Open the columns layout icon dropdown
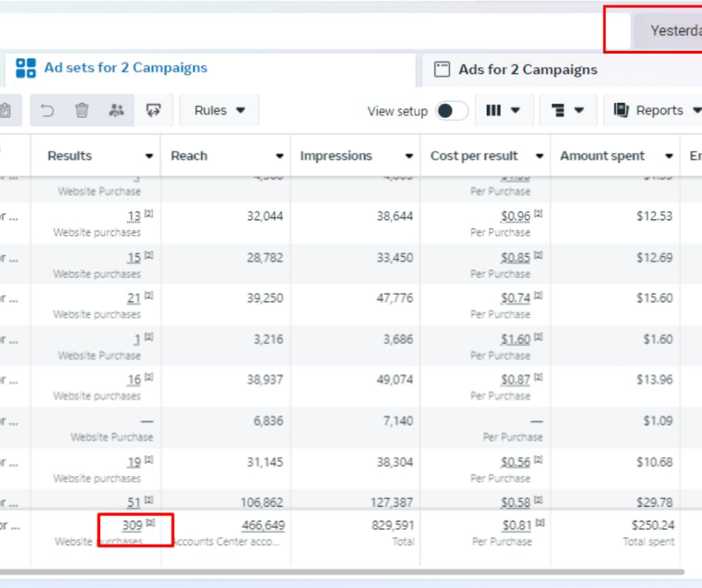The height and width of the screenshot is (588, 702). coord(503,110)
